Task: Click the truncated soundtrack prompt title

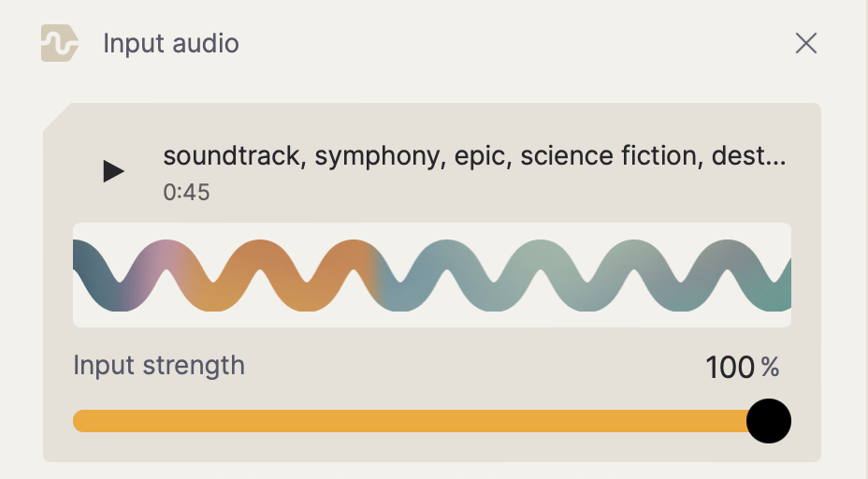Action: click(x=473, y=155)
